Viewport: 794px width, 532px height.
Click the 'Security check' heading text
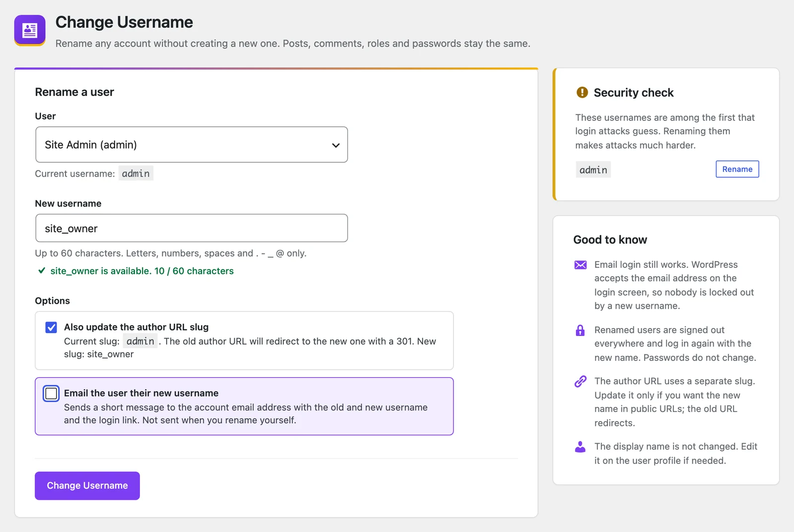click(634, 93)
